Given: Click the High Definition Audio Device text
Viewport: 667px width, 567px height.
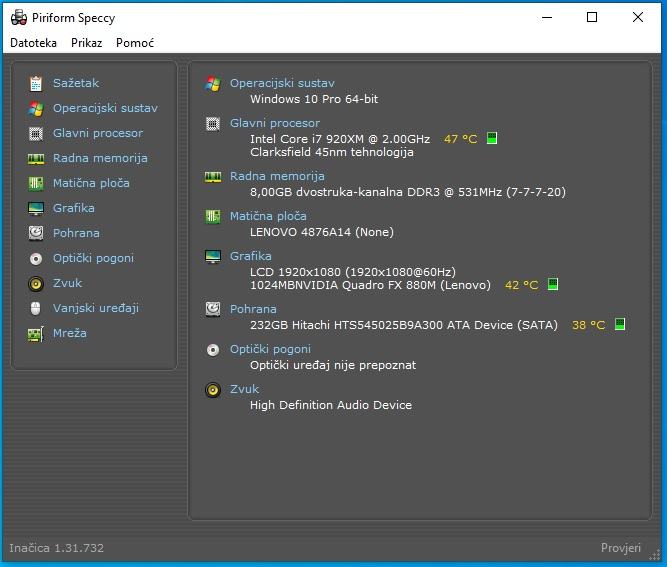Looking at the screenshot, I should point(331,405).
